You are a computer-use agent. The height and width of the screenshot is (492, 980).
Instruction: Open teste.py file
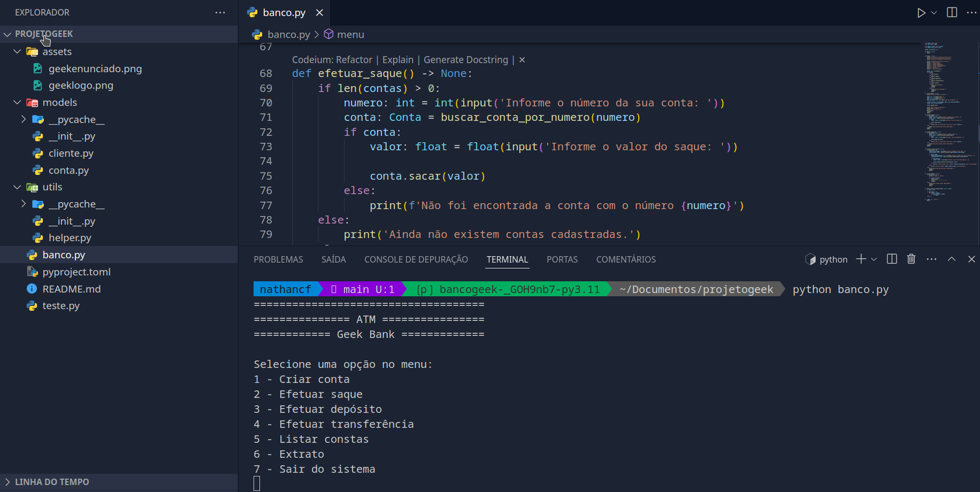click(119, 306)
